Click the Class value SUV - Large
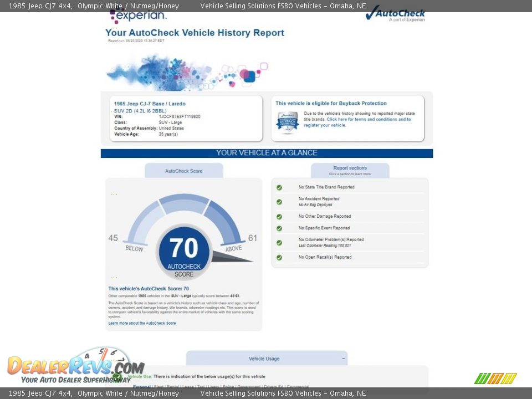This screenshot has width=532, height=399. 170,122
